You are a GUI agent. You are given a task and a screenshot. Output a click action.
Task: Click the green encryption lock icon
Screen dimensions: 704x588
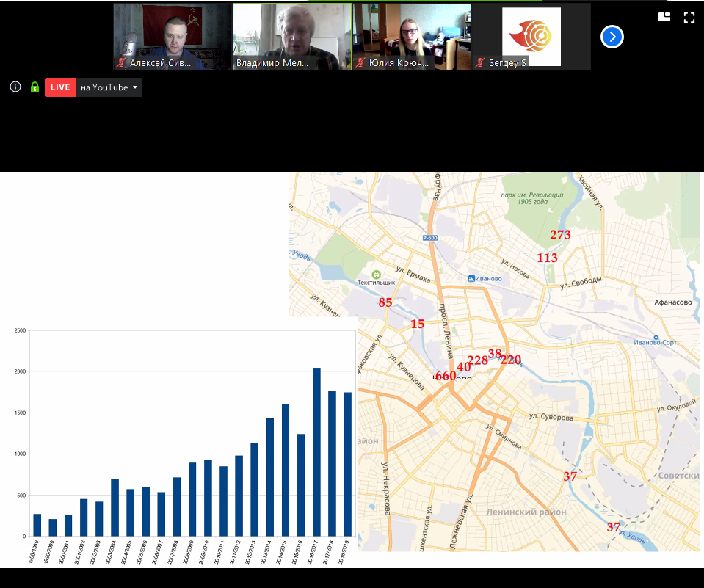pyautogui.click(x=35, y=87)
